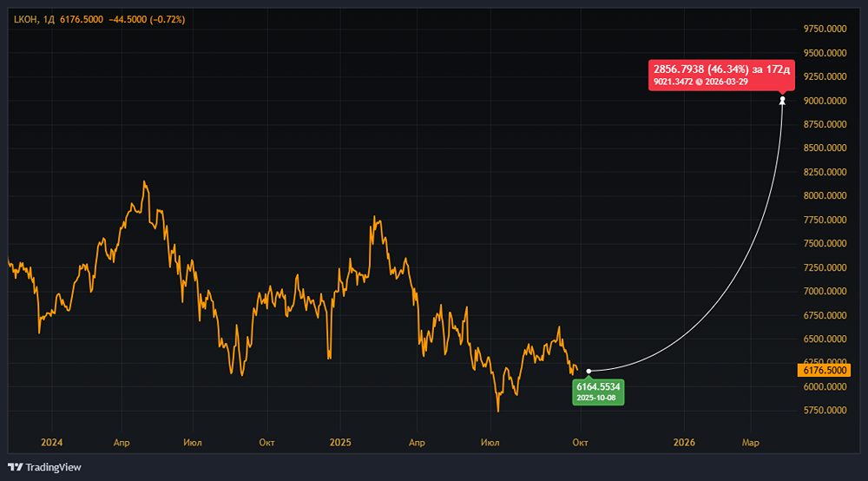Click the LKOH symbol label
Viewport: 868px width, 481px height.
click(x=25, y=19)
